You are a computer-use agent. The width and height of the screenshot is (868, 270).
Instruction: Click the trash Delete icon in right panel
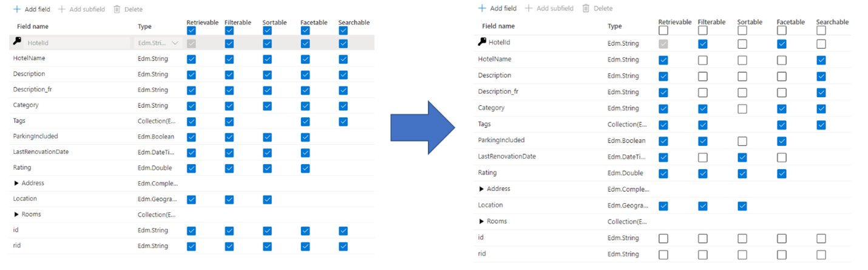pyautogui.click(x=586, y=8)
